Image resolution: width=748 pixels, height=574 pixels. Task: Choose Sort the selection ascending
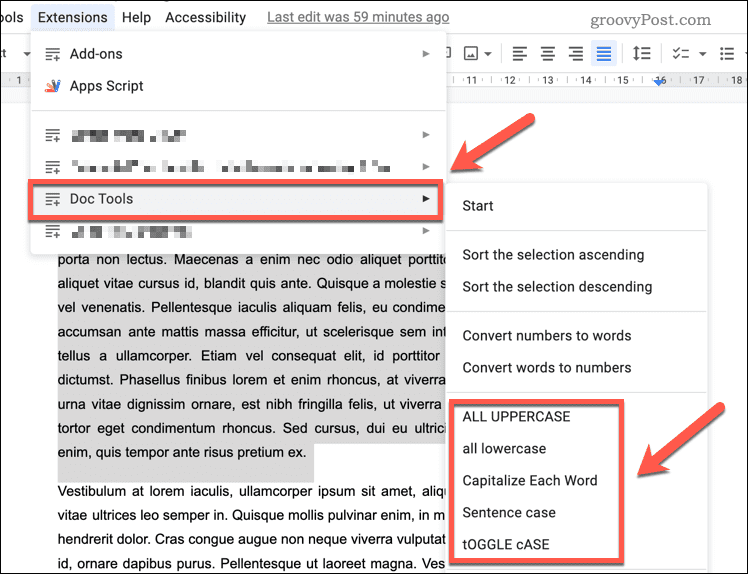[576, 255]
